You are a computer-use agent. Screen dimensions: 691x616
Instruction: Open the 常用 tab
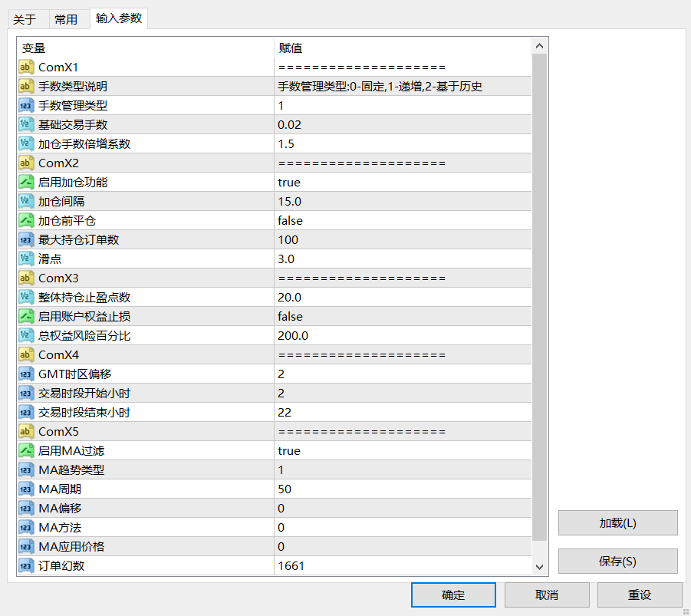point(66,19)
